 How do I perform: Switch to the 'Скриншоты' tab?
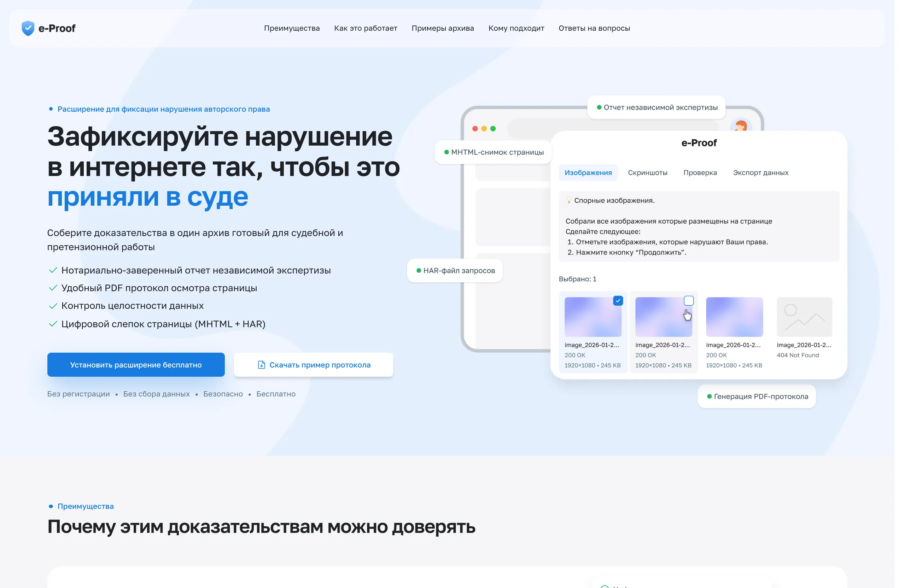pyautogui.click(x=648, y=172)
